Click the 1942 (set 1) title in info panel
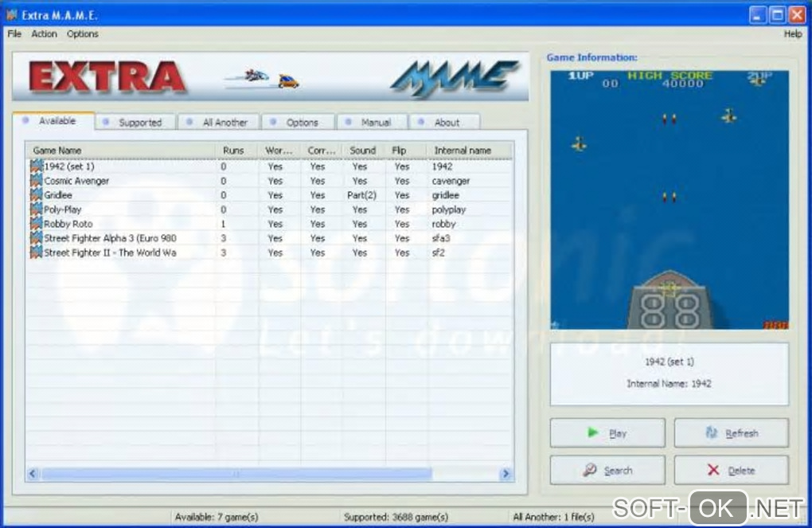 669,362
